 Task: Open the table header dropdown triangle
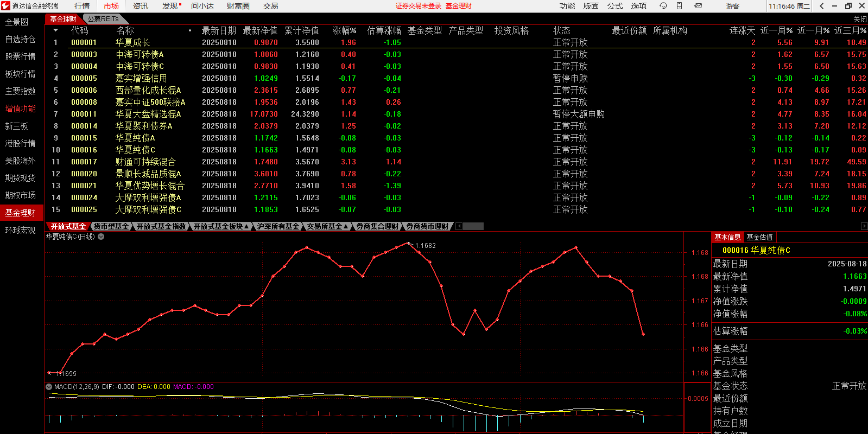click(55, 30)
